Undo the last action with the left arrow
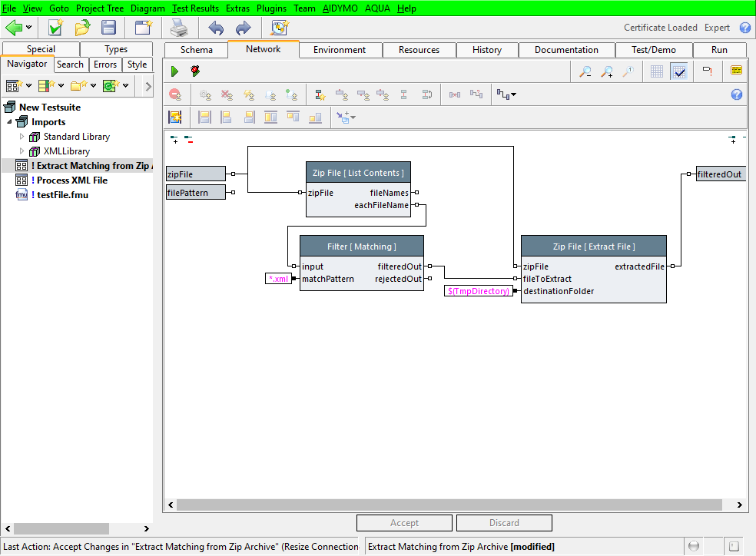 pos(216,28)
